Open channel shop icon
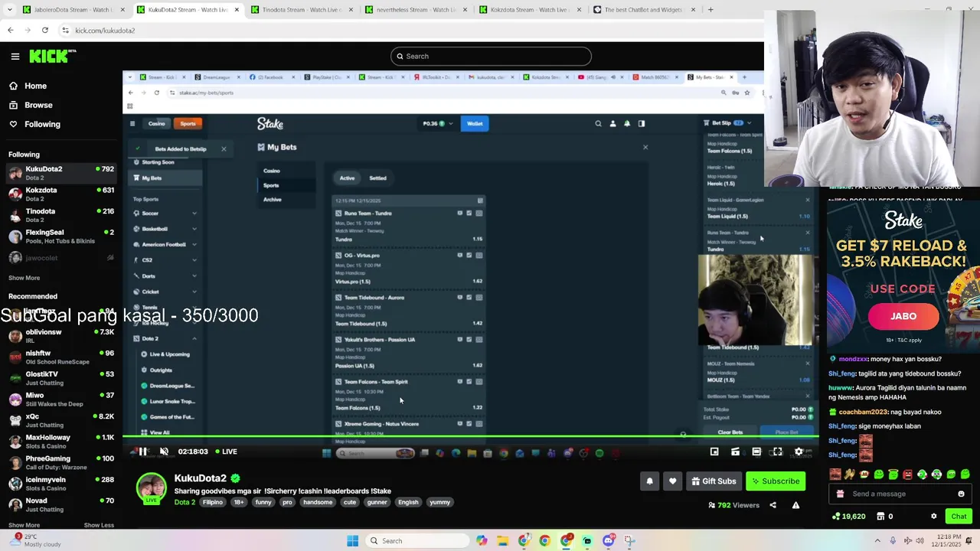 tap(879, 517)
